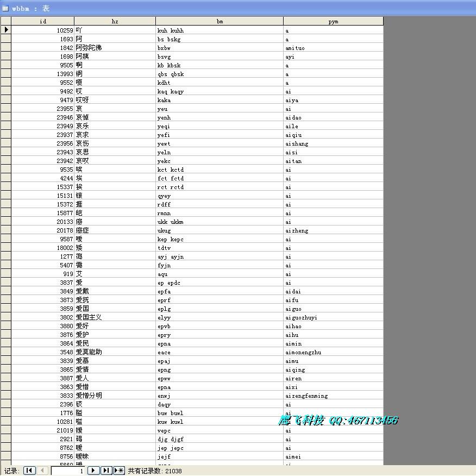476x476 pixels.
Task: Click bm cell djg djgf
Action: coord(220,439)
